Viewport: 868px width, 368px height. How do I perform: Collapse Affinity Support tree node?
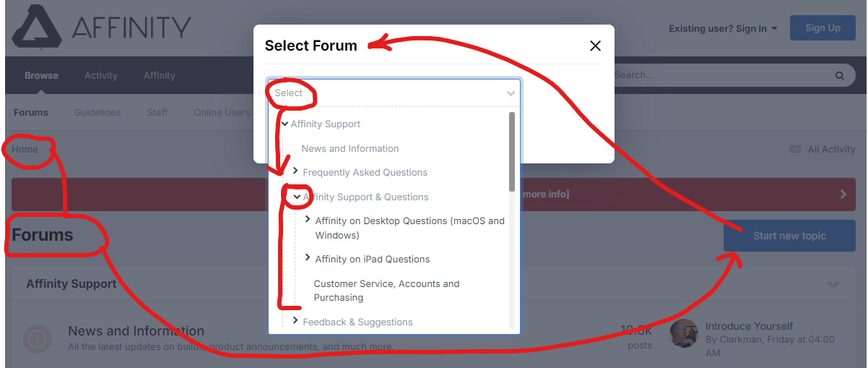click(285, 124)
